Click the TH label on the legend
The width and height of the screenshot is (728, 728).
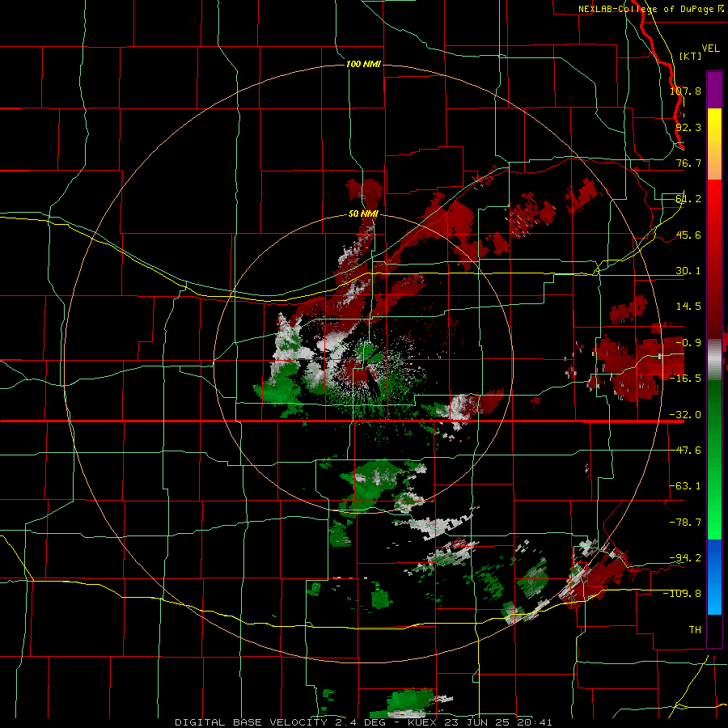695,629
